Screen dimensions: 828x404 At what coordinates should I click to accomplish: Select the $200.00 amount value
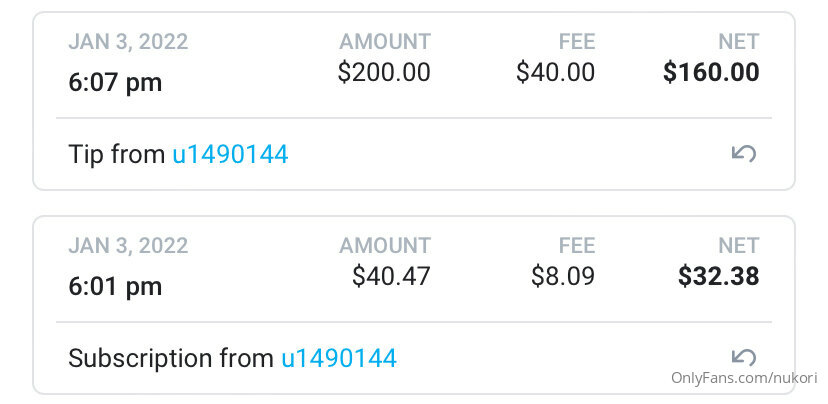click(x=384, y=72)
